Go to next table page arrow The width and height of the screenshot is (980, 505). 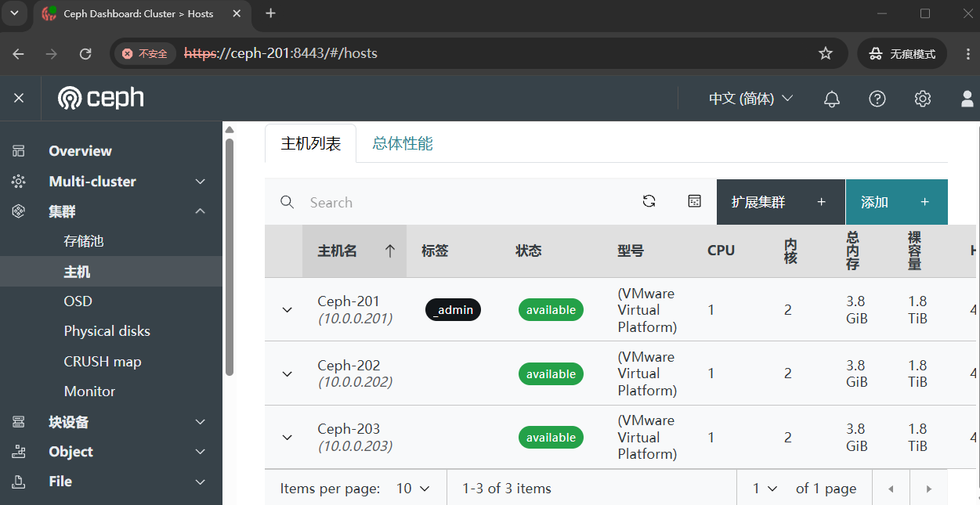pyautogui.click(x=929, y=489)
